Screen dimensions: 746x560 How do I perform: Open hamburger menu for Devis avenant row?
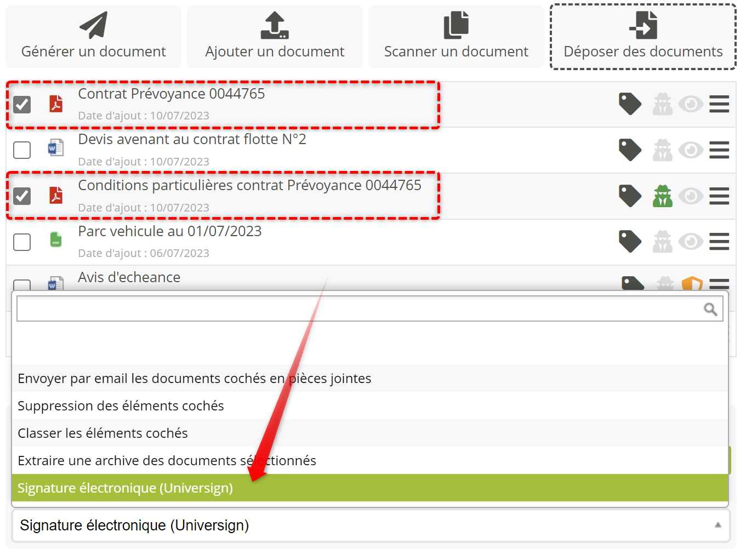pyautogui.click(x=719, y=150)
